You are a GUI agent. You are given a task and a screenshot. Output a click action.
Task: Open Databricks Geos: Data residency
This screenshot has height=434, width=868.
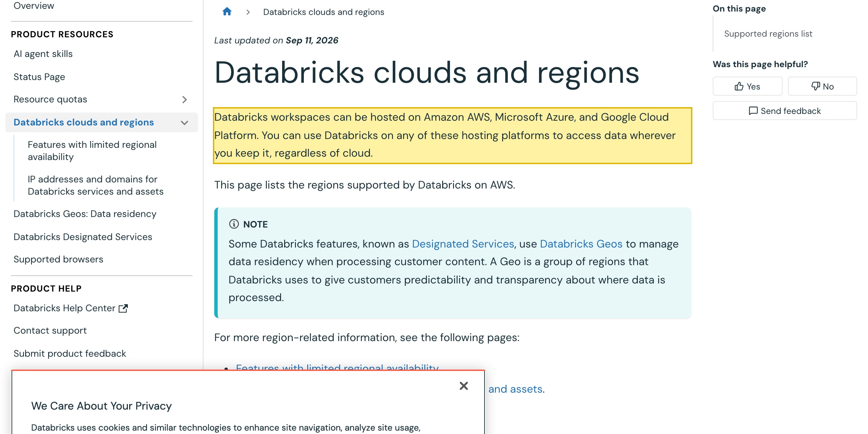[85, 214]
